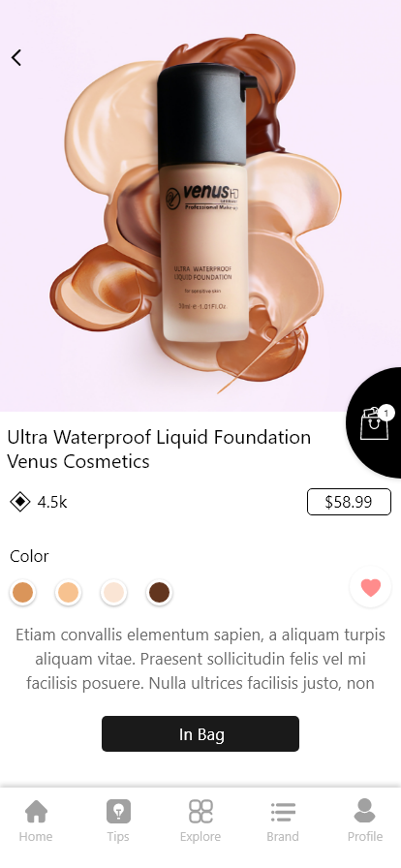Select the dark brown color swatch
The image size is (401, 868).
click(x=159, y=592)
